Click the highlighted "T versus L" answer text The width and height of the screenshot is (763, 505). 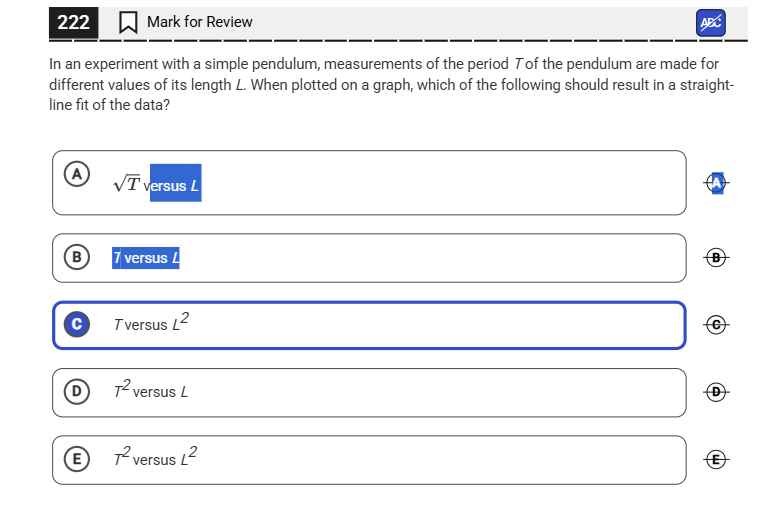click(x=146, y=258)
